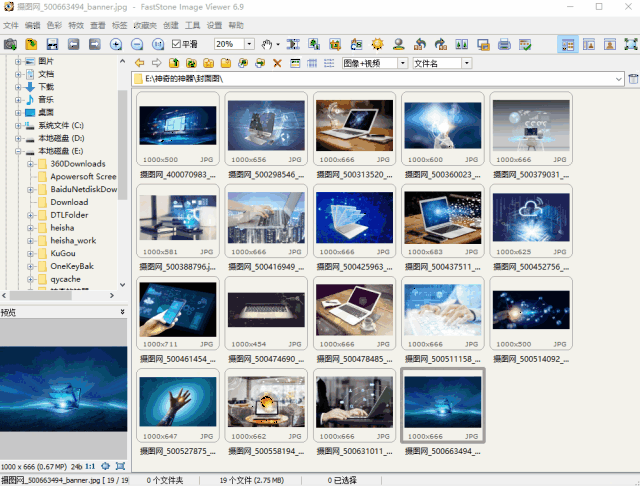640x486 pixels.
Task: Click the Crop board icon
Action: click(335, 44)
